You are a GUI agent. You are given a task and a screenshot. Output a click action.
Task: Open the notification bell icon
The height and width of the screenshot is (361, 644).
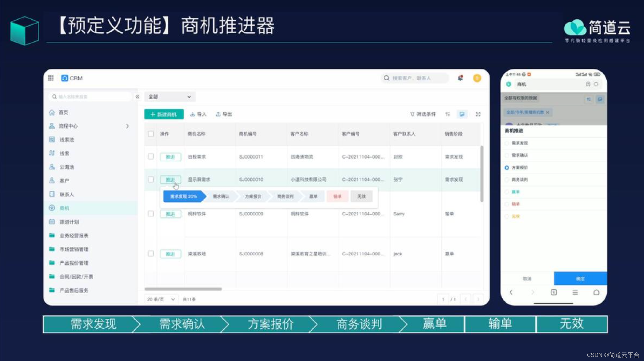(x=460, y=78)
